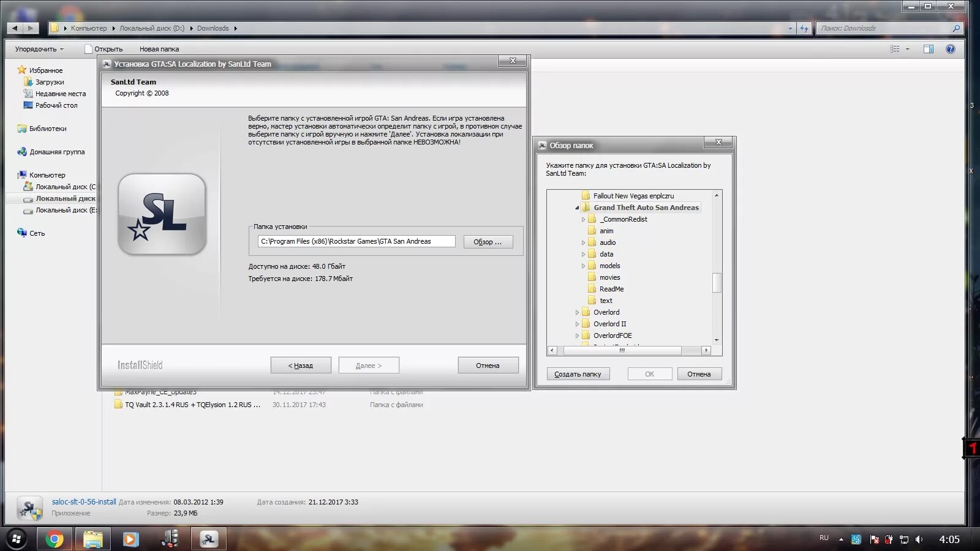Expand the _CommonRedist folder node

[583, 219]
